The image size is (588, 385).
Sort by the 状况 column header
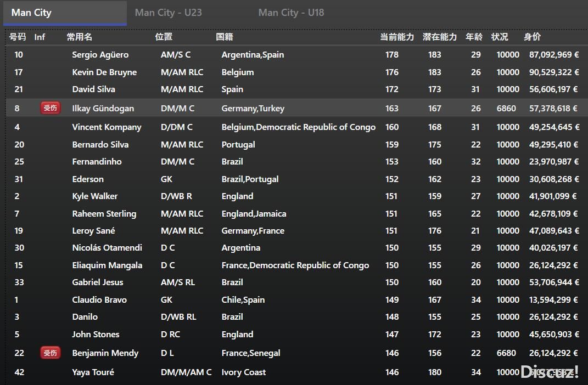[500, 37]
